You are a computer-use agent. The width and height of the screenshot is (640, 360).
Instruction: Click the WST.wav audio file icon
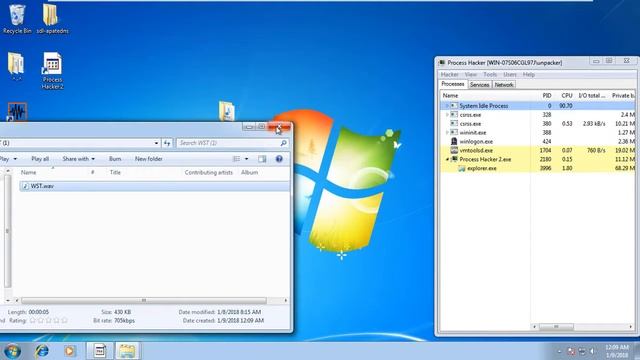click(25, 186)
